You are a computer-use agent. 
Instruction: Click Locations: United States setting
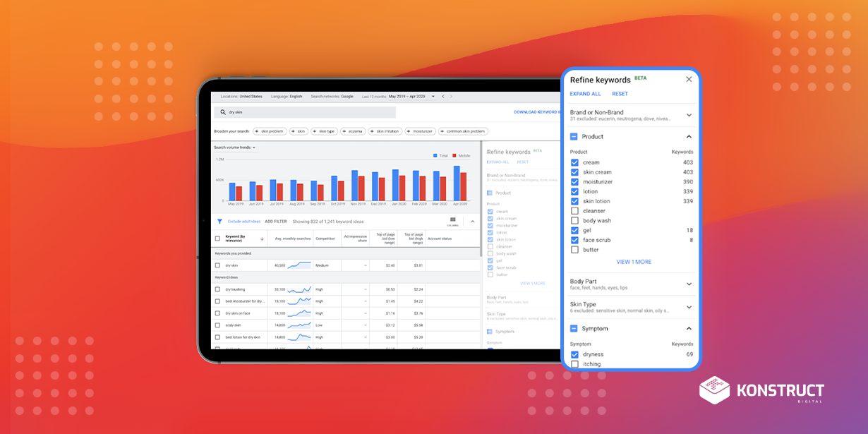(241, 96)
